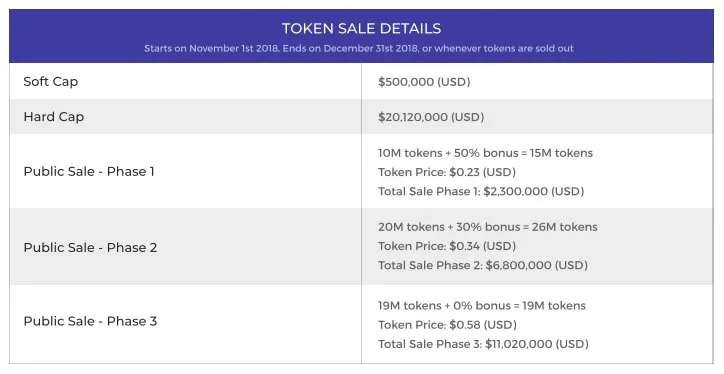
Task: Click the Token Price: $0.34 (USD) text
Action: tap(447, 246)
